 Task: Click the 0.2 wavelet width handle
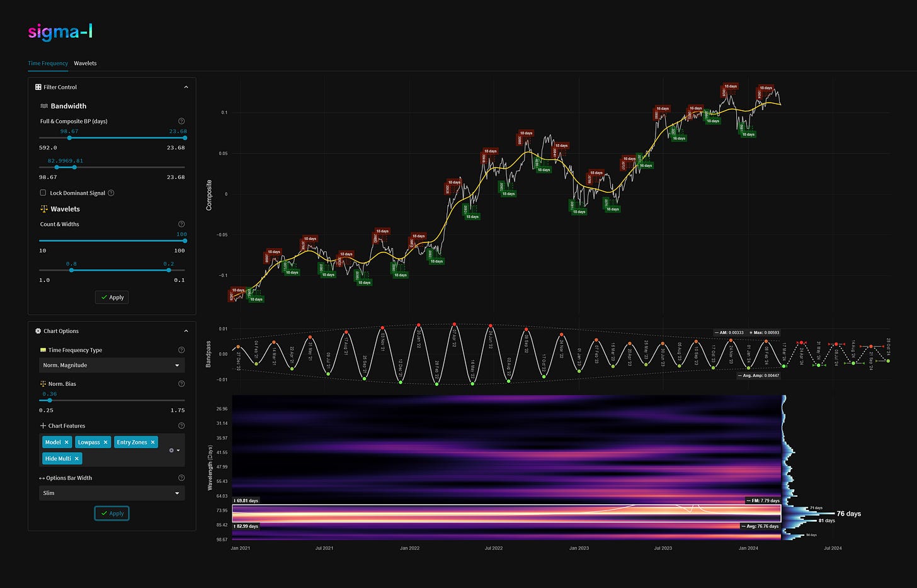tap(169, 270)
